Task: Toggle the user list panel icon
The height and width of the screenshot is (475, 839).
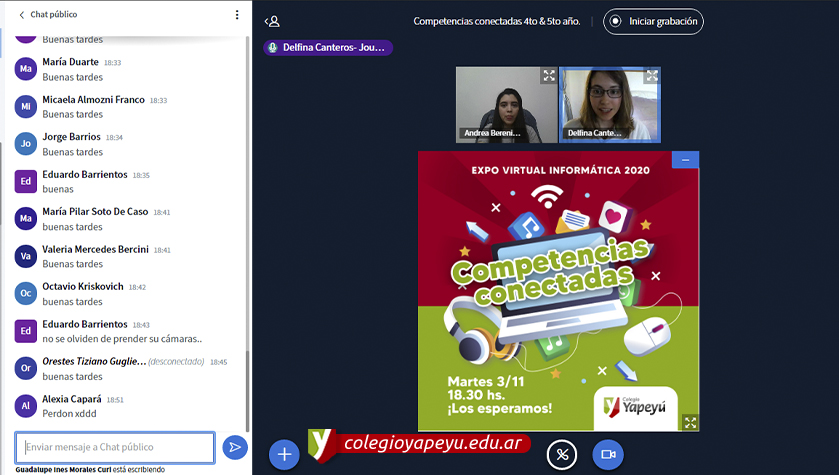Action: pyautogui.click(x=272, y=21)
